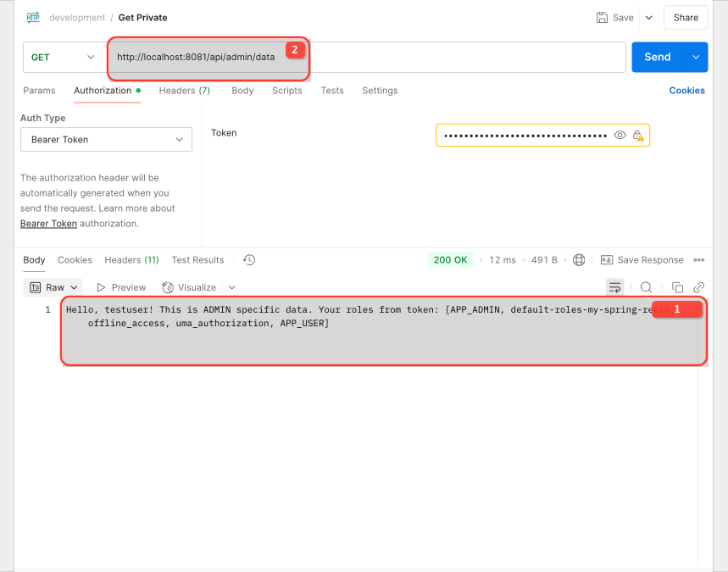
Task: Open the Auth Type Bearer Token dropdown
Action: (x=105, y=139)
